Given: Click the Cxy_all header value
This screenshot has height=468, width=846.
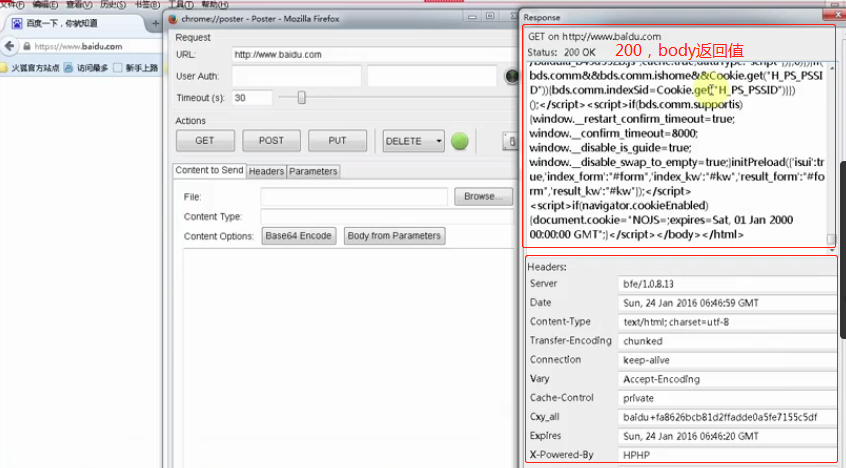Looking at the screenshot, I should pos(728,417).
